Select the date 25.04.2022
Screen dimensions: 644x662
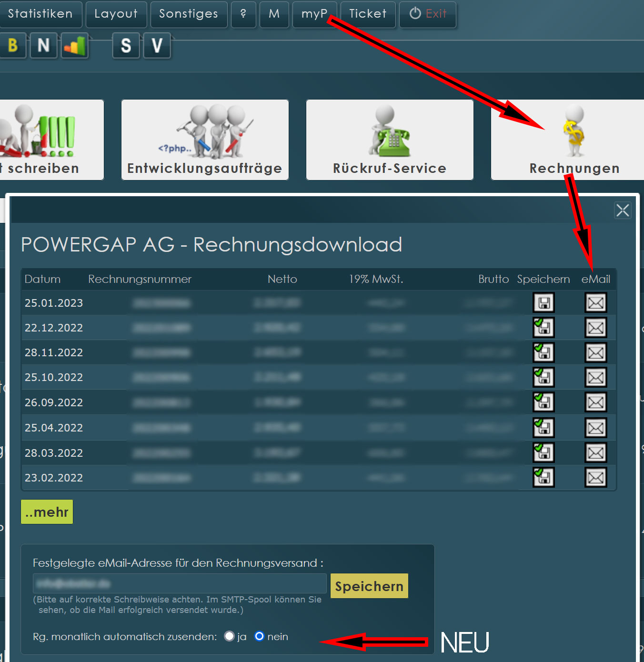tap(54, 428)
